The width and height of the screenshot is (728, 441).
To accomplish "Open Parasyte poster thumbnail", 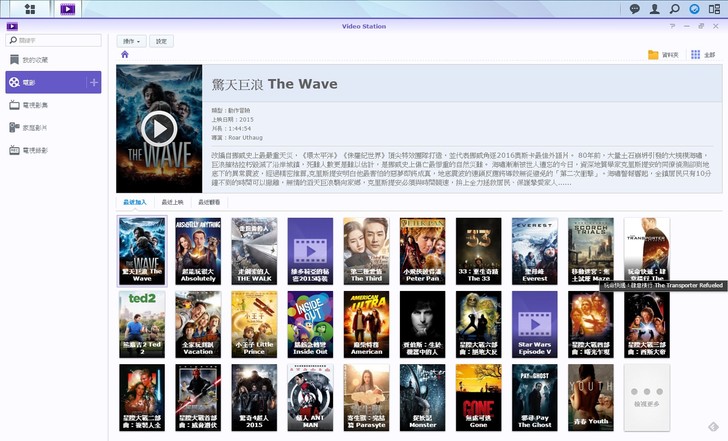I will tap(366, 397).
